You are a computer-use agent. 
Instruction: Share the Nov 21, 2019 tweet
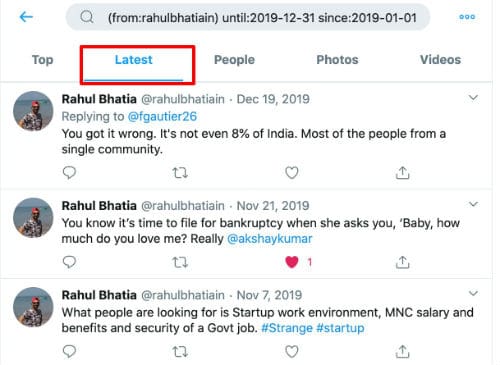402,262
